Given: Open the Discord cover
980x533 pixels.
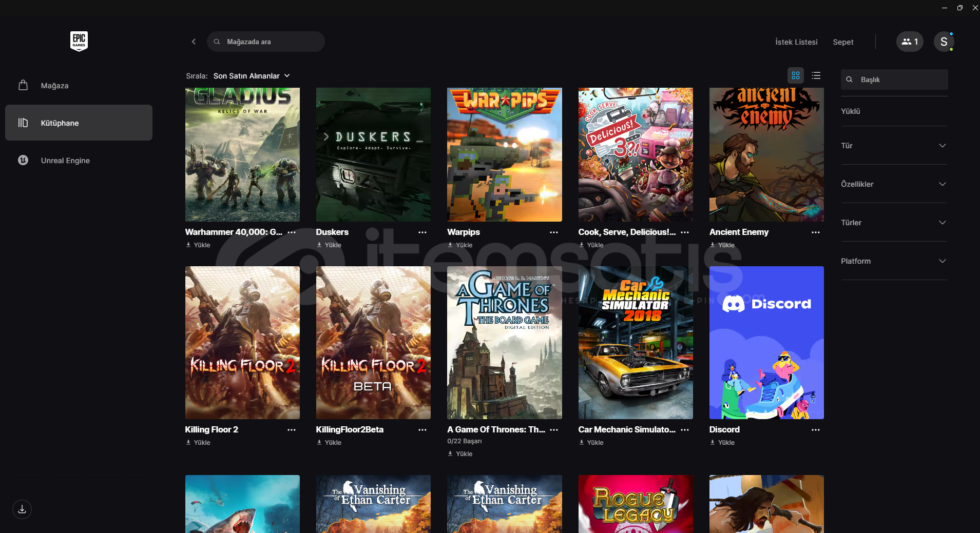Looking at the screenshot, I should 766,343.
